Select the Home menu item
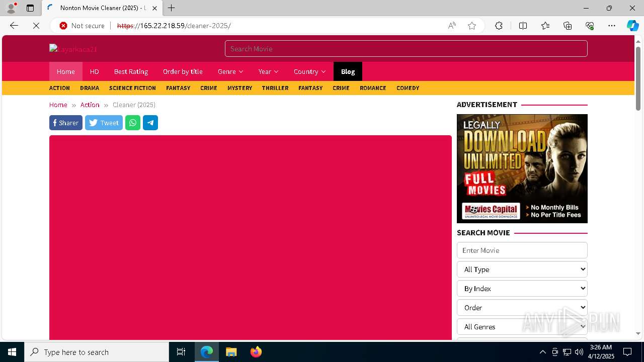Screen dimensions: 644x362 pos(66,71)
